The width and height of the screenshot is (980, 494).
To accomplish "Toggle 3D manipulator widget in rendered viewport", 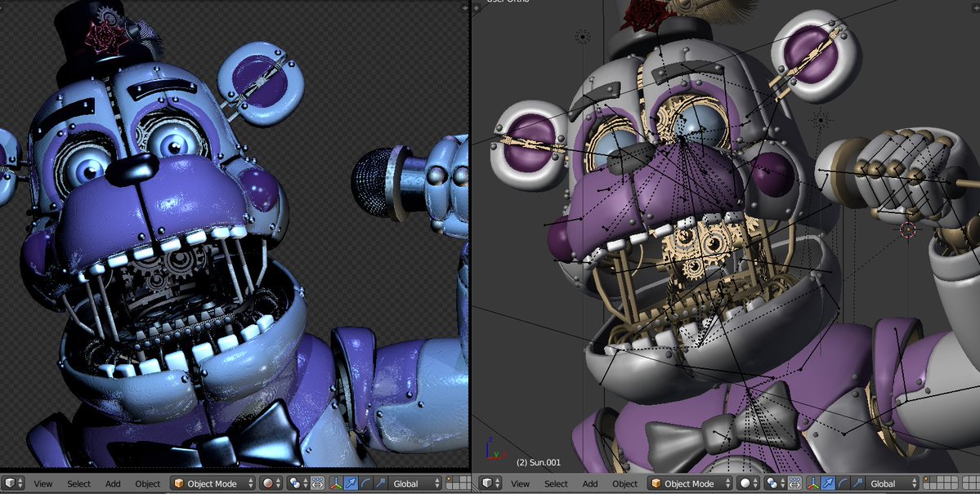I will (x=336, y=483).
